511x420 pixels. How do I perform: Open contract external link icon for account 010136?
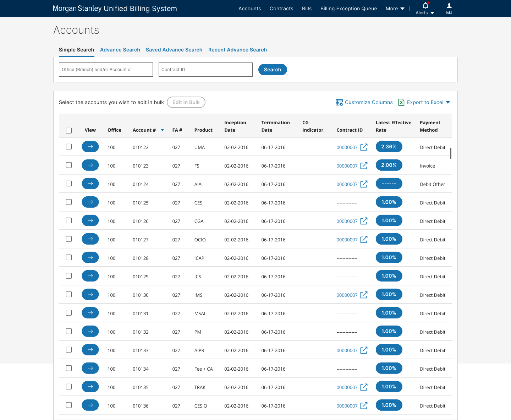click(364, 405)
